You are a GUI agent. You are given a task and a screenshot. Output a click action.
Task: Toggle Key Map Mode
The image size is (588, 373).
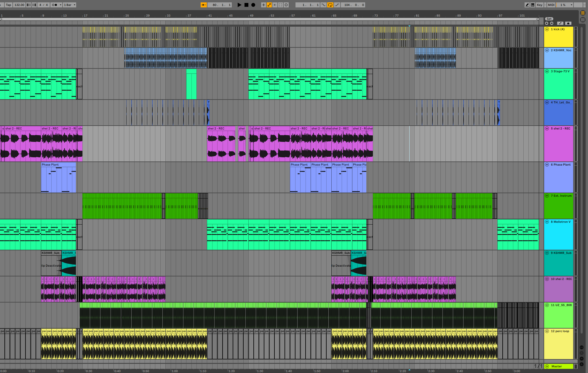pos(540,5)
